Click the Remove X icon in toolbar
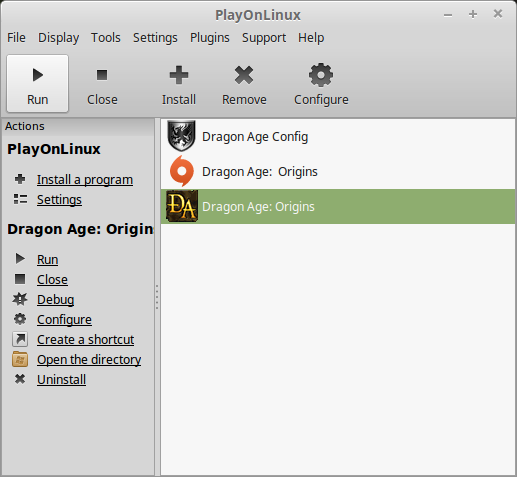 coord(244,75)
